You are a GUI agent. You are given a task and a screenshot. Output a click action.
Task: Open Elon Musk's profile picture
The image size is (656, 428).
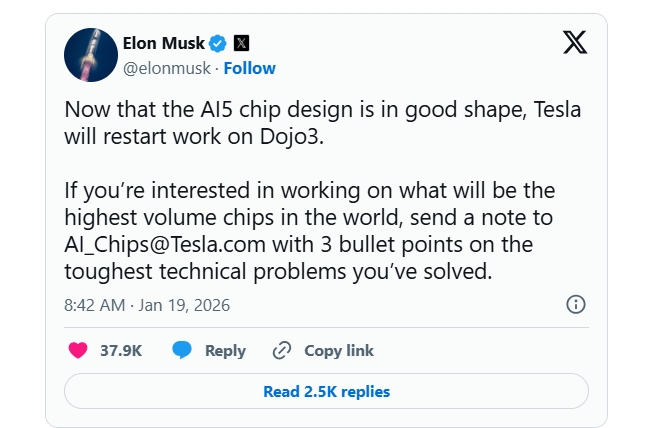[91, 55]
